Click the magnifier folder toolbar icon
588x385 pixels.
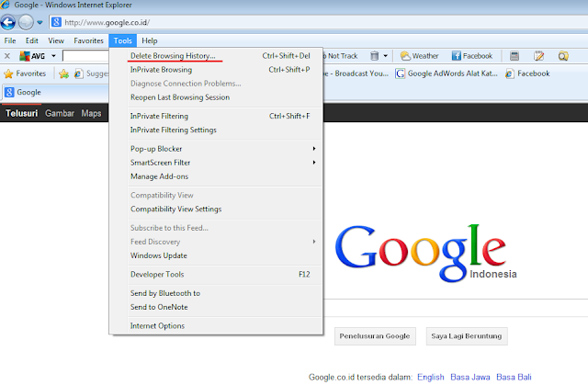[563, 56]
